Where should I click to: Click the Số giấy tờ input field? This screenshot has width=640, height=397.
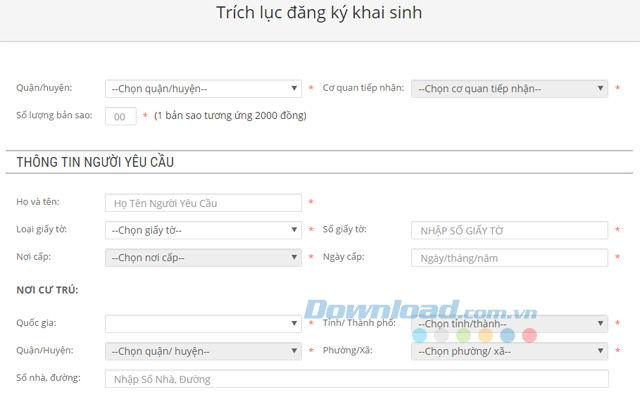point(509,230)
